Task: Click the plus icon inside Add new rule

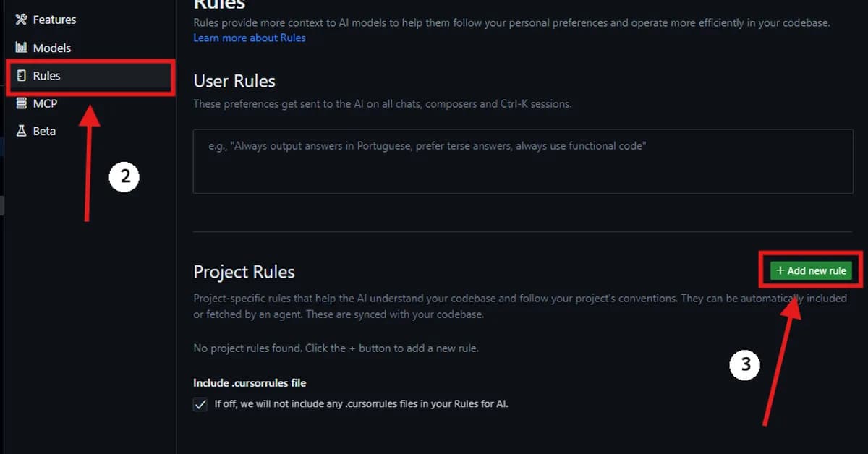Action: (x=780, y=270)
